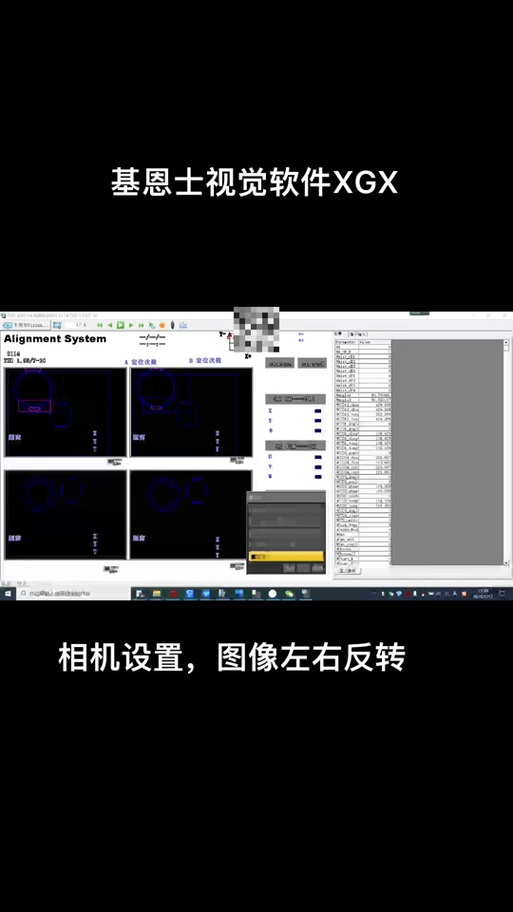
Task: Click the Windows taskbar search box
Action: [73, 593]
